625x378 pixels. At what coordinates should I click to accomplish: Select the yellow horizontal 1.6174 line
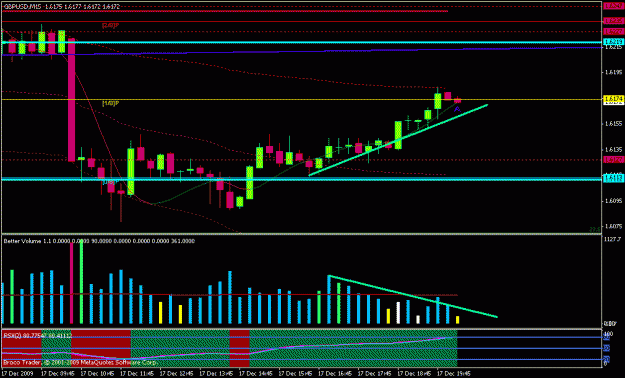pos(302,99)
